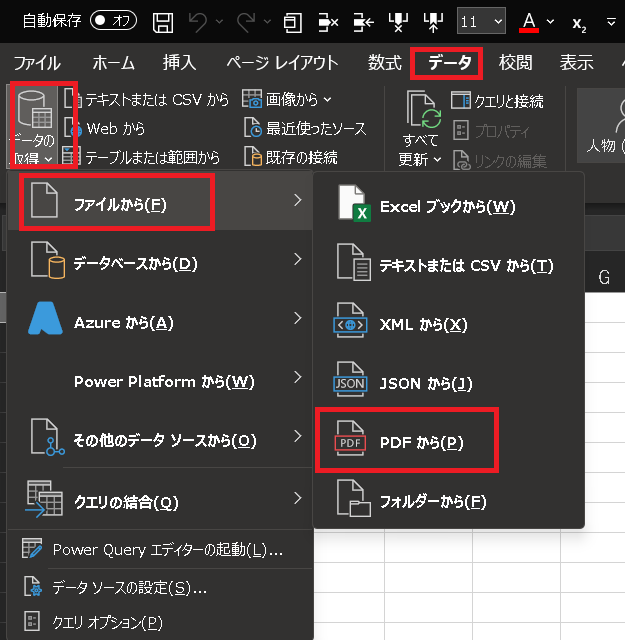
Task: Choose XML から(X) in submenu
Action: coord(449,322)
